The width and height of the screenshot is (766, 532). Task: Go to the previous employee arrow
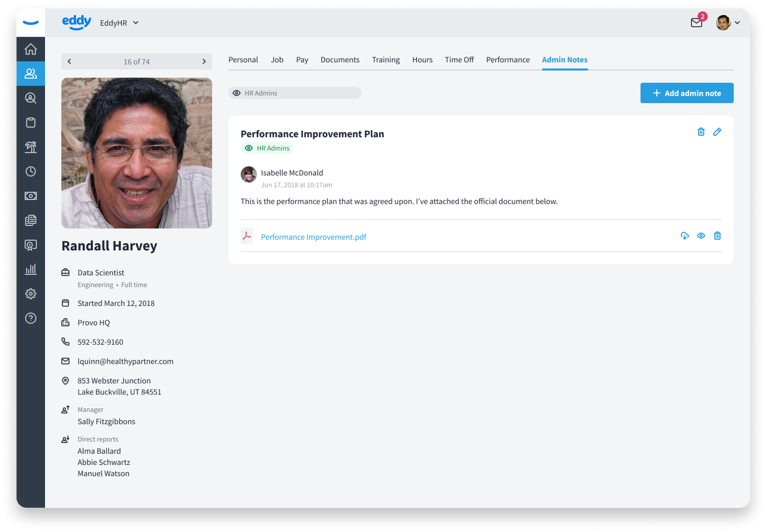(69, 61)
